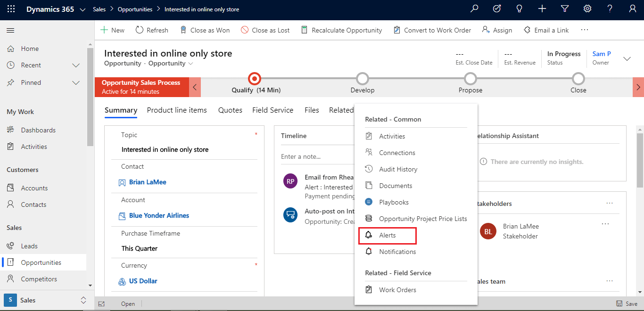The image size is (644, 311).
Task: Open Dynamics 365 settings gear
Action: click(x=587, y=8)
